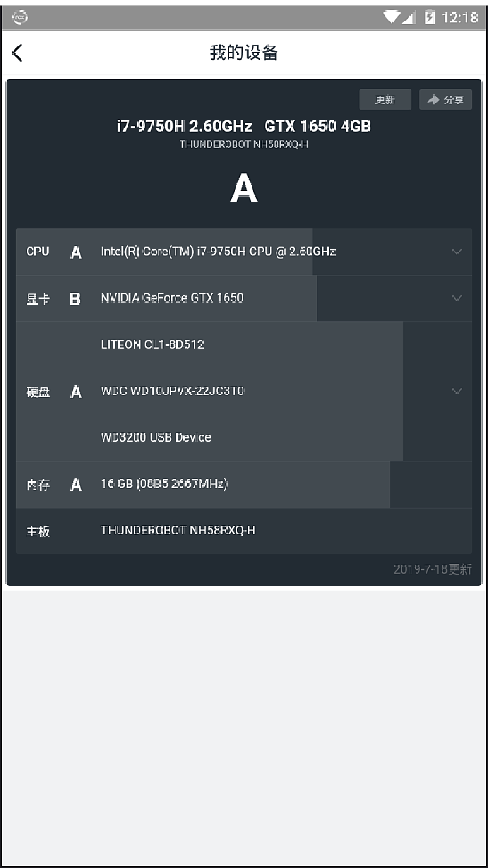Tap the 2019-7-18更新 date label
The image size is (488, 868).
click(432, 570)
